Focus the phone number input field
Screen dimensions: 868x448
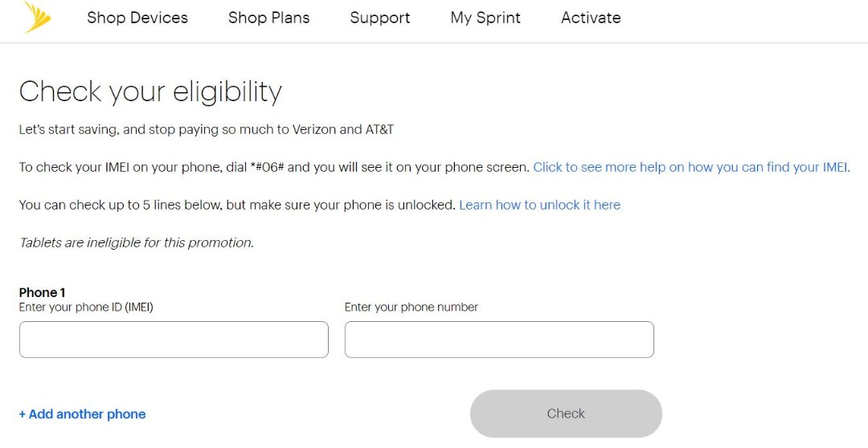click(499, 340)
